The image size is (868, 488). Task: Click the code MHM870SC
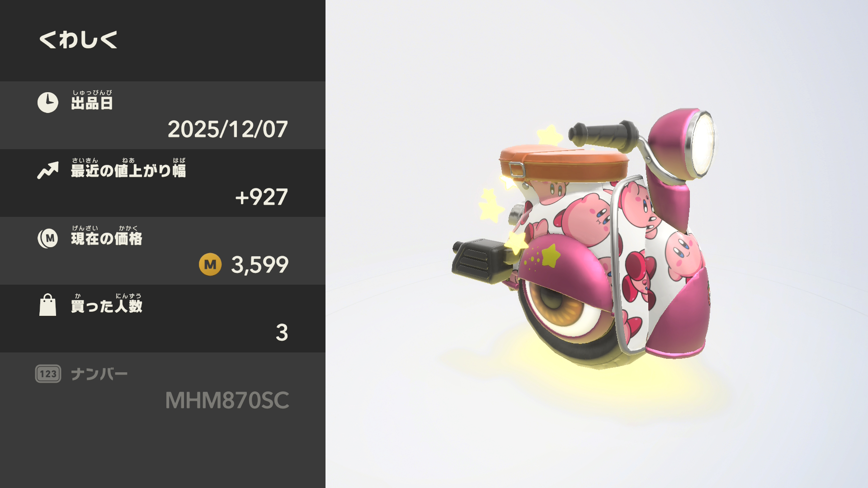227,400
